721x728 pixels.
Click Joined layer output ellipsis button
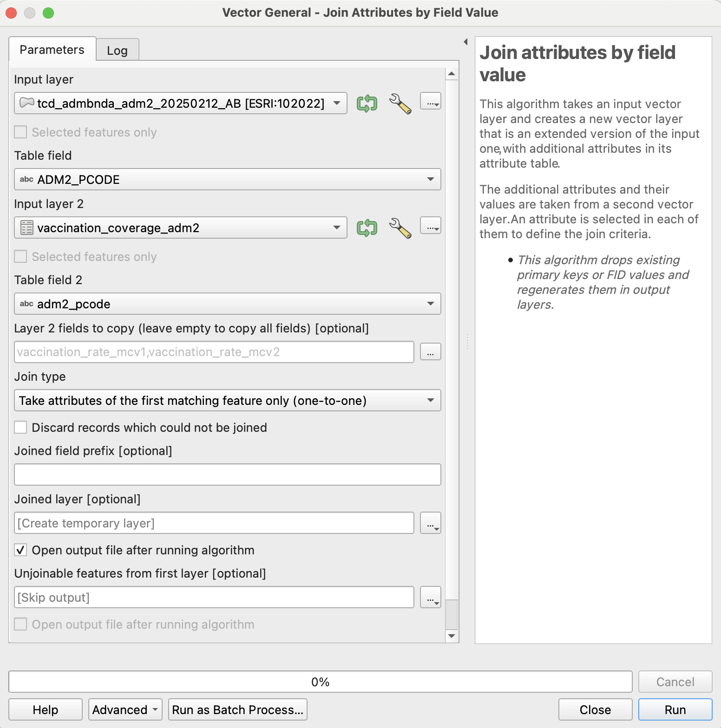pyautogui.click(x=431, y=523)
